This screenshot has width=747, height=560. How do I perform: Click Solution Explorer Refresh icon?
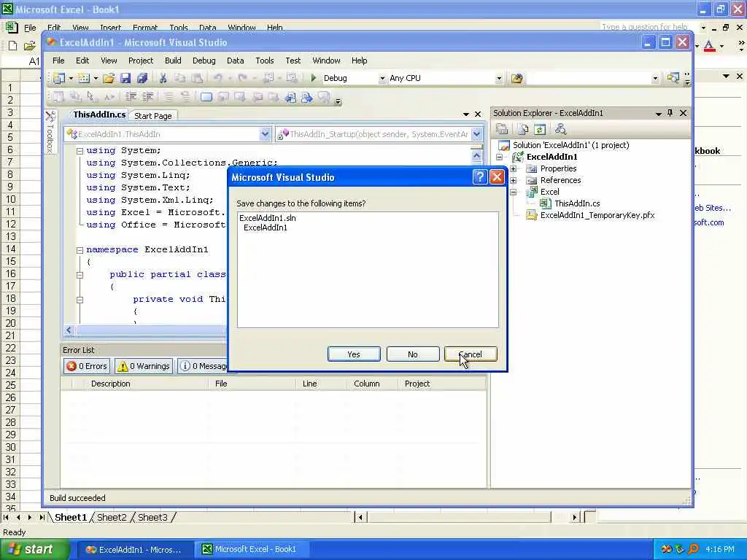pos(540,129)
